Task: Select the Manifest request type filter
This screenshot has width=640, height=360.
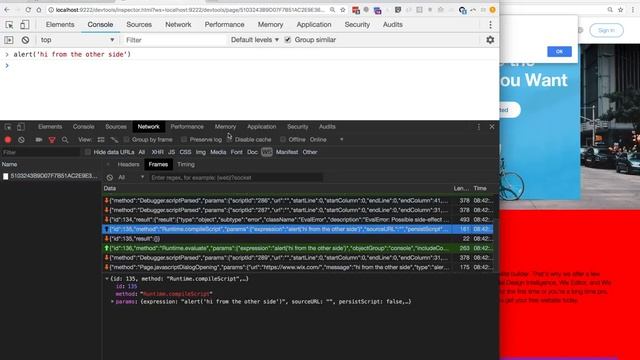Action: tap(287, 152)
